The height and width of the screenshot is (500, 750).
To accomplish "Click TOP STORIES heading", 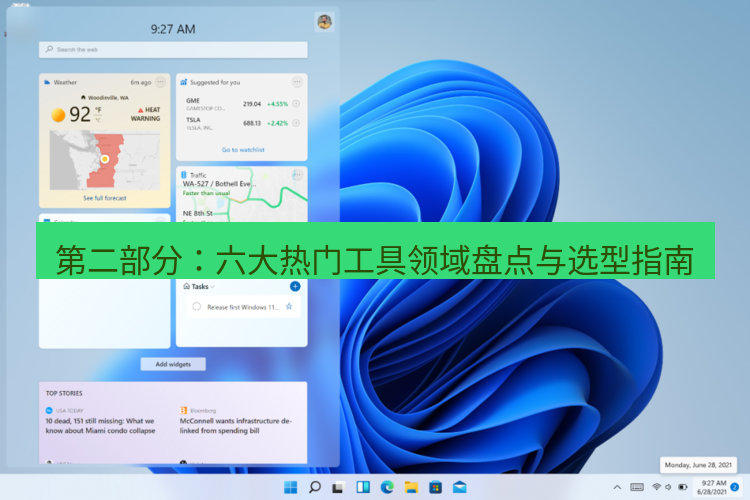I will tap(64, 393).
